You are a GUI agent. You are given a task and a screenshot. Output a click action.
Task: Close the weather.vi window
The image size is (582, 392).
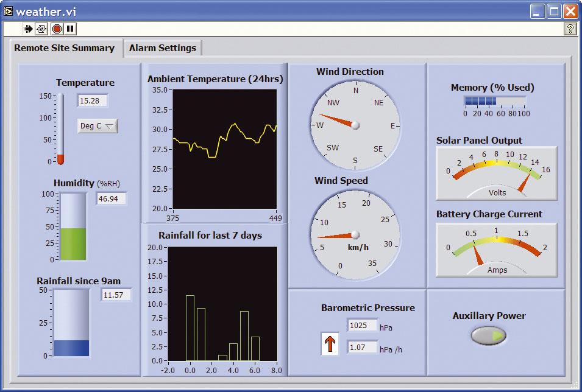[x=570, y=12]
